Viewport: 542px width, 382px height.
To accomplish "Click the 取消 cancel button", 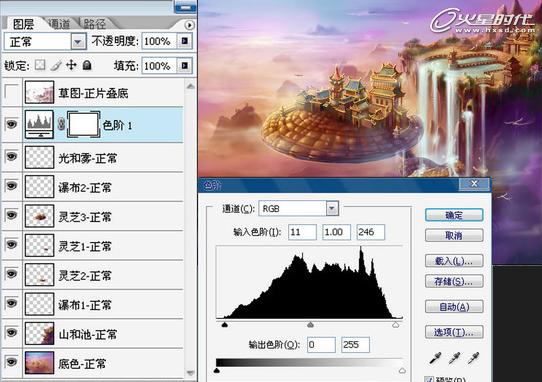I will (454, 236).
